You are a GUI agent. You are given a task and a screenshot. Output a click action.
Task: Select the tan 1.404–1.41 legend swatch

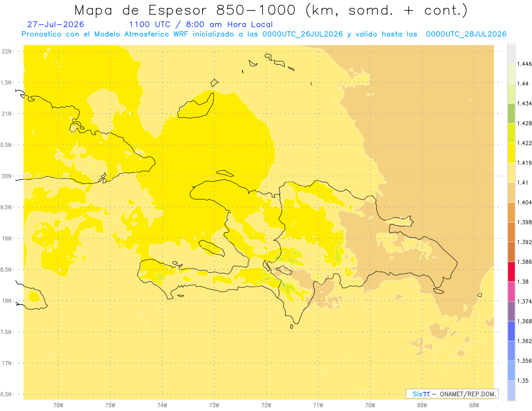tap(511, 192)
